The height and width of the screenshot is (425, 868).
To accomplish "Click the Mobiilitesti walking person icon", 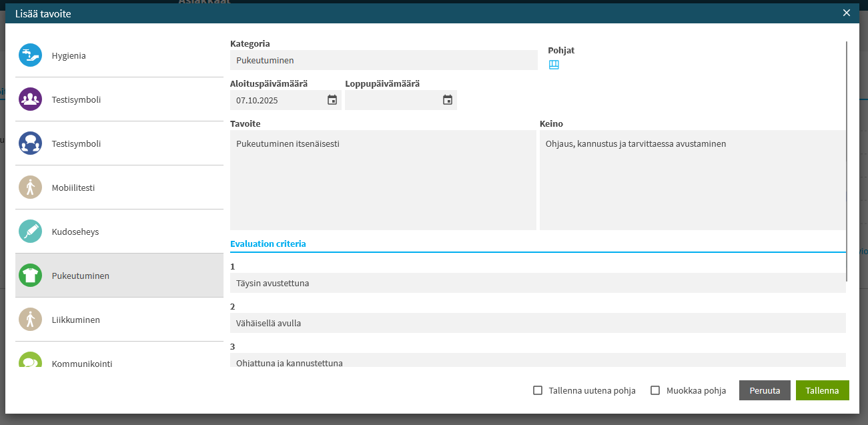I will 30,187.
